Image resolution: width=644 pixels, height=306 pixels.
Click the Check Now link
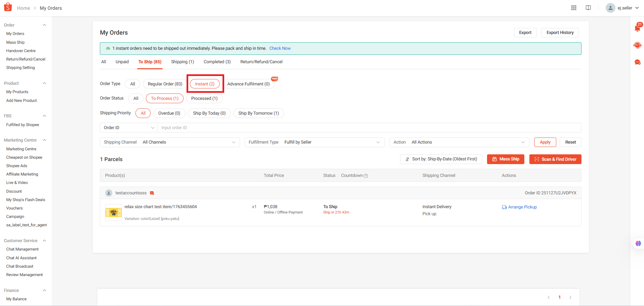(280, 48)
